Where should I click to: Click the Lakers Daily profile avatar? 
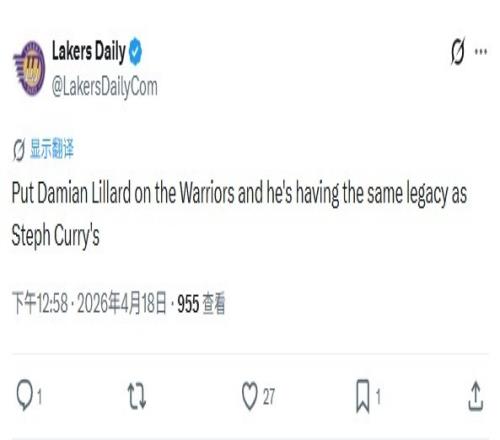(x=29, y=68)
